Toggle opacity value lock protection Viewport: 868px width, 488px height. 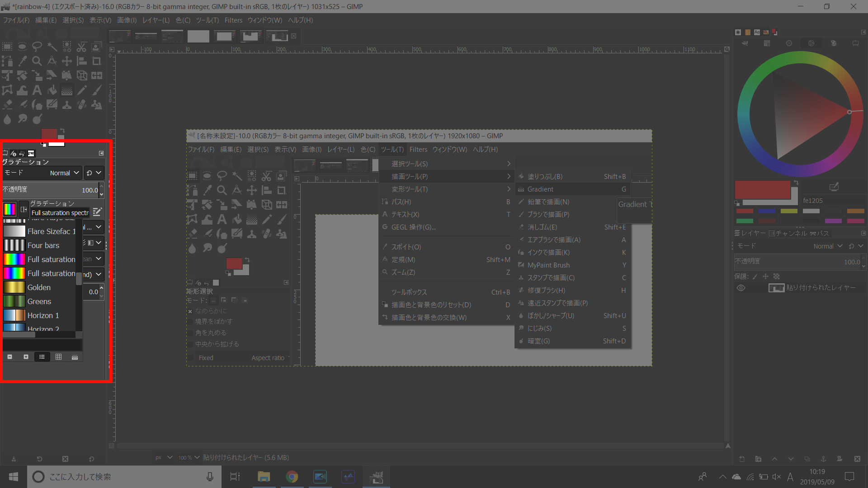coord(776,276)
